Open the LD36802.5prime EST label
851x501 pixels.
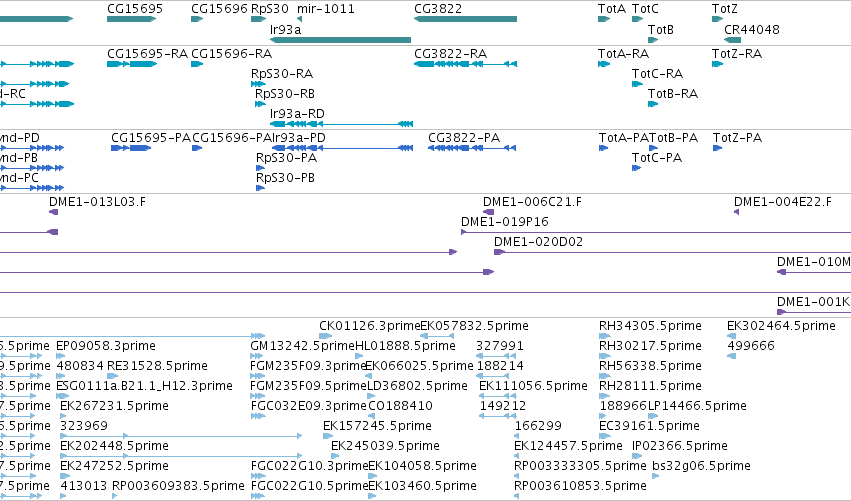pos(417,386)
